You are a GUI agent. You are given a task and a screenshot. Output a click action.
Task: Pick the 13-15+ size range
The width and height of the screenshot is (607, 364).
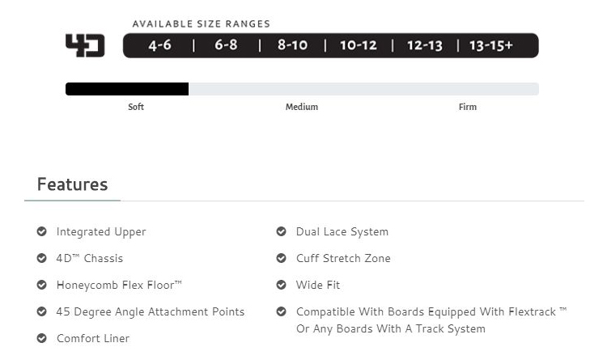tap(491, 45)
